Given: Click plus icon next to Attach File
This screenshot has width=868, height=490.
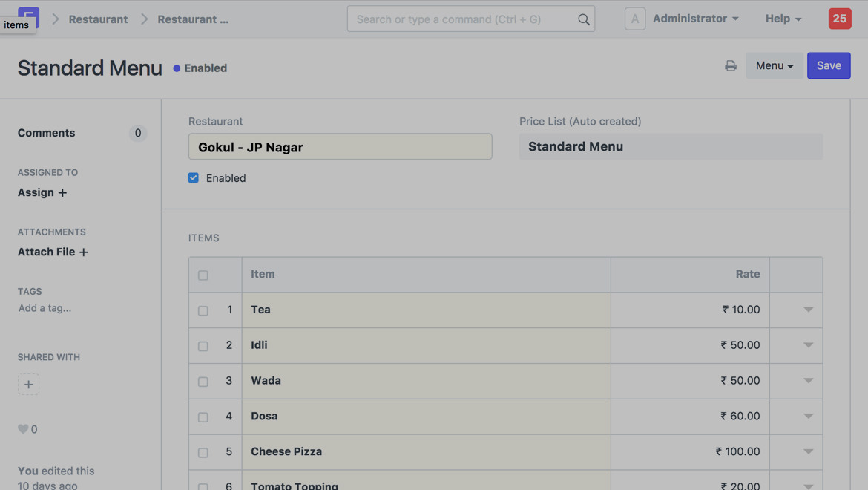Looking at the screenshot, I should pos(84,252).
